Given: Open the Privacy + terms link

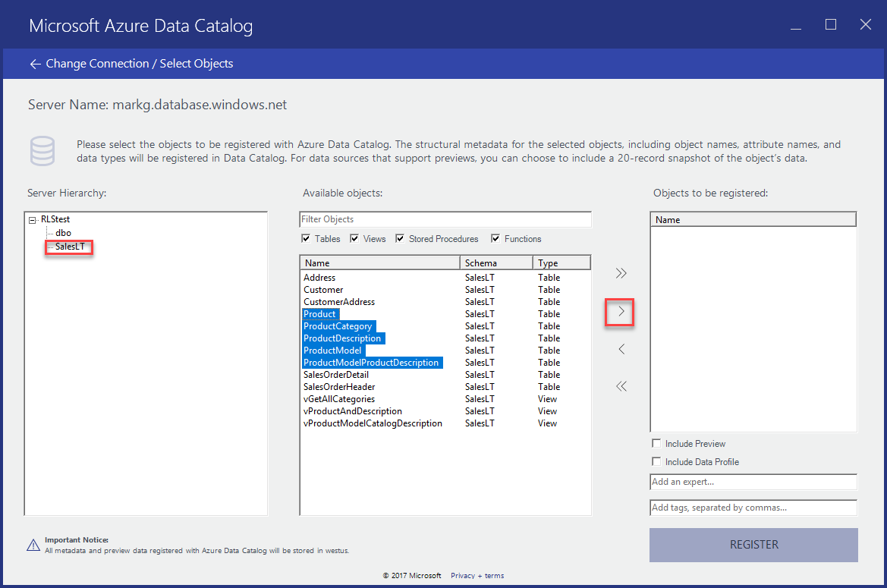Looking at the screenshot, I should pos(477,575).
